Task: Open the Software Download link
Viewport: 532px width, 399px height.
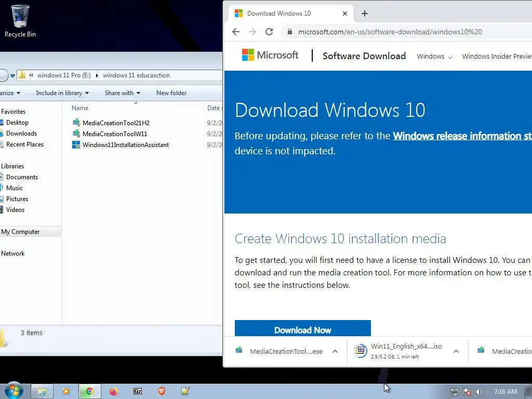Action: 364,56
